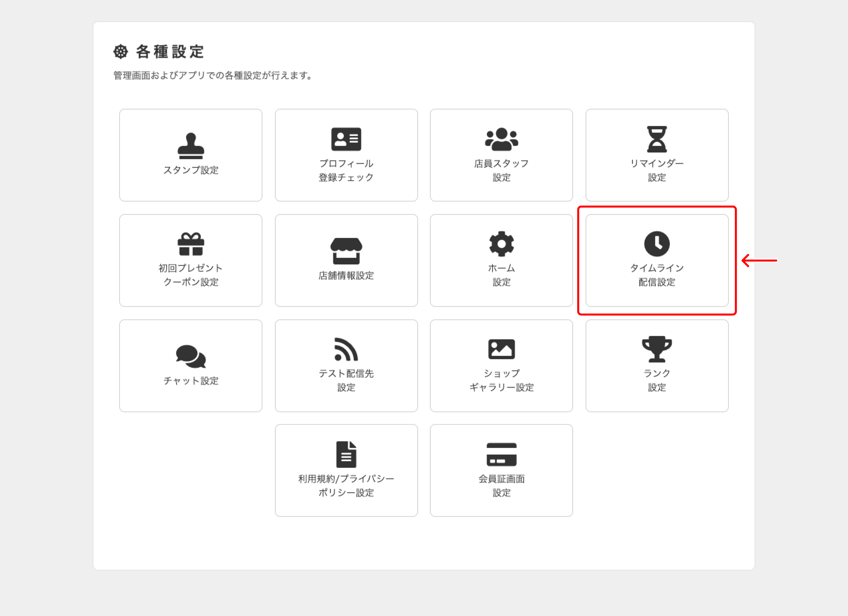Click the stamp icon for スタンプ設定
The image size is (848, 616).
[191, 146]
